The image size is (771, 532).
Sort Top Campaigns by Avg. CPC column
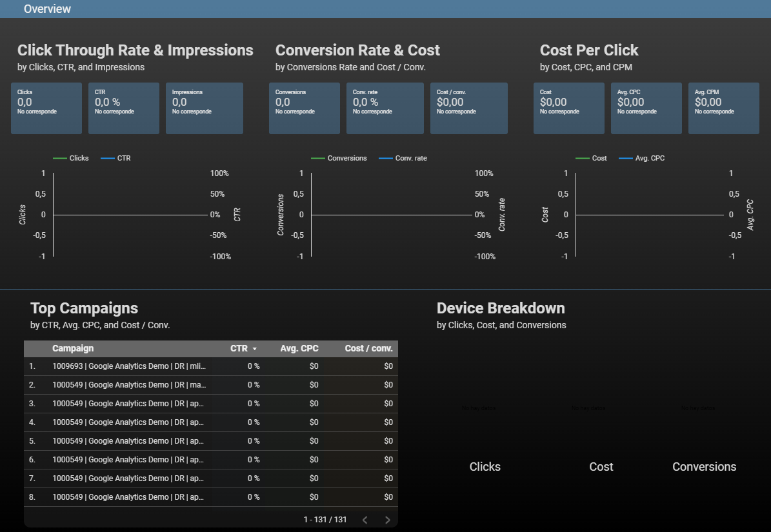click(x=299, y=348)
